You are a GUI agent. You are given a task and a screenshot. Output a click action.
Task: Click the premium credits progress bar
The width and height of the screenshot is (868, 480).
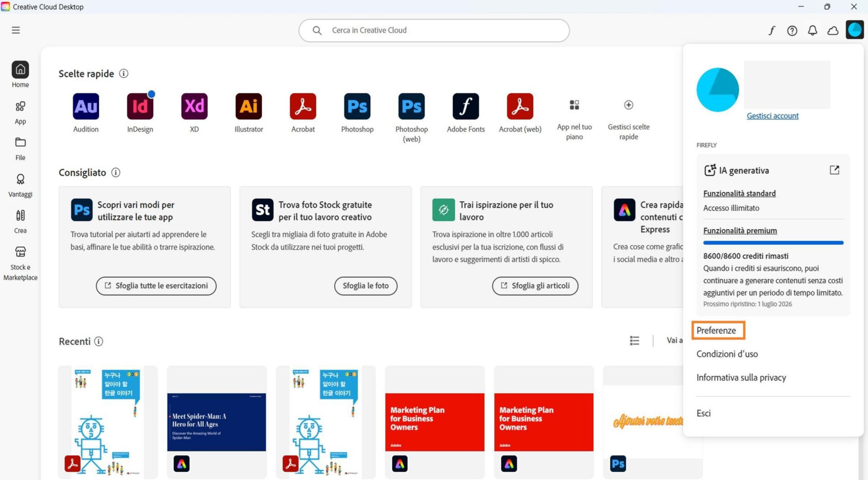pos(774,243)
